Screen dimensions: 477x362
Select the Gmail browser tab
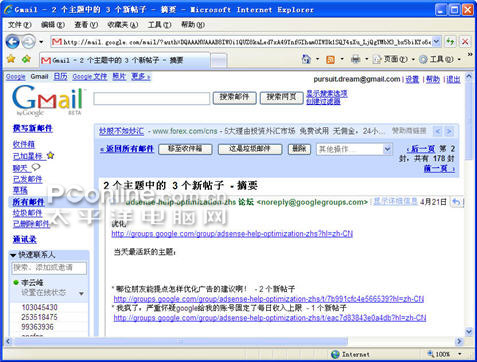click(125, 60)
